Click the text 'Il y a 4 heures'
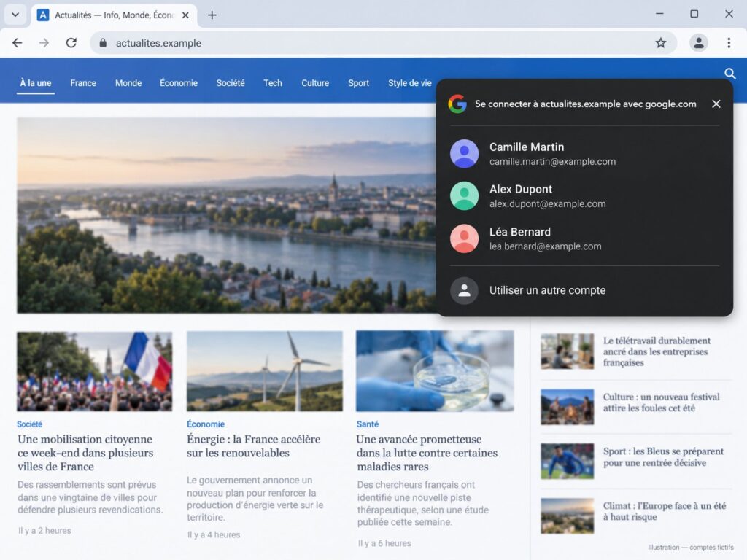 [x=214, y=534]
